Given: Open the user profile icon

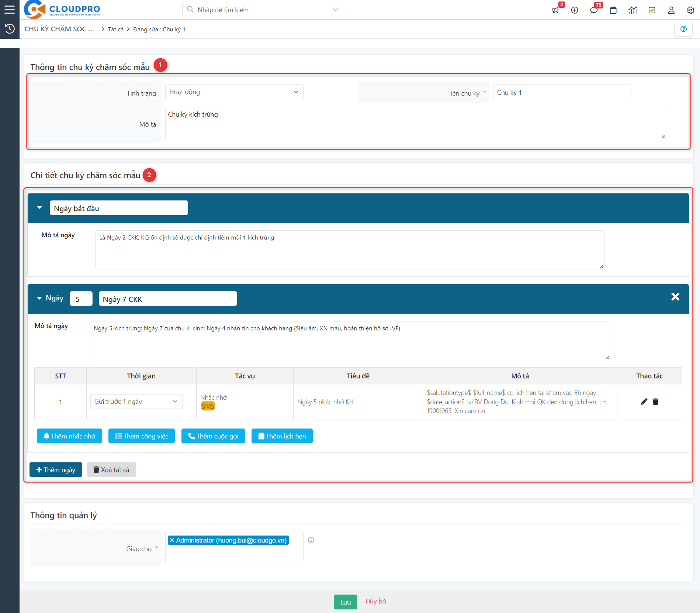Looking at the screenshot, I should [671, 10].
